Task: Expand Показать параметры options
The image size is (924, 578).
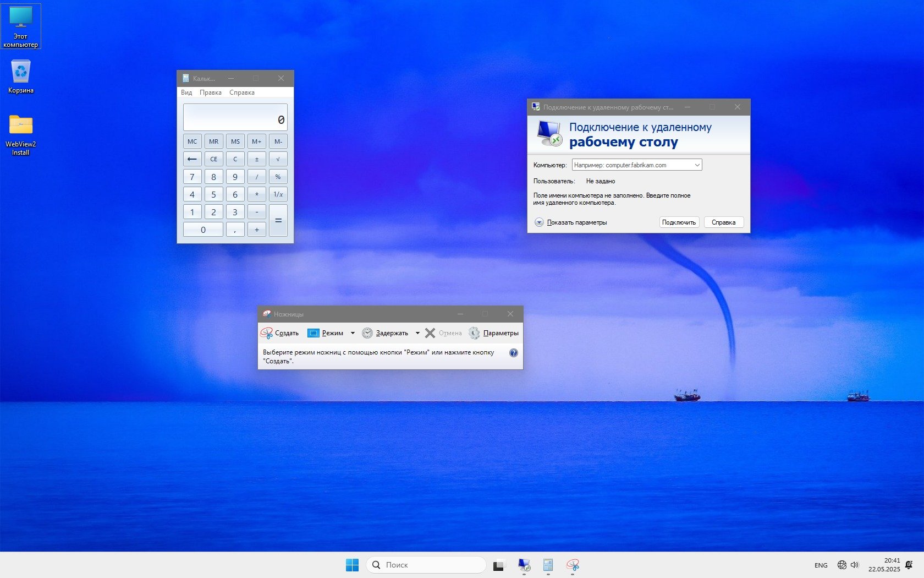Action: (539, 222)
